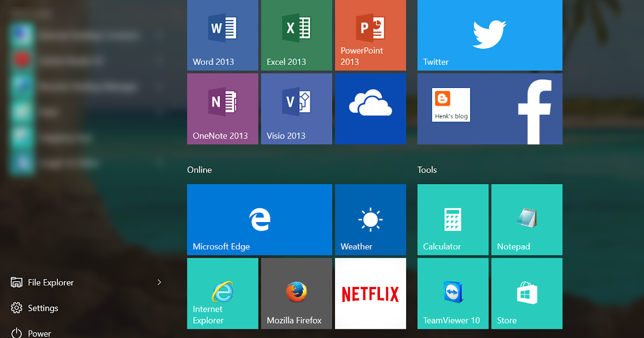Launch Excel 2013
This screenshot has width=644, height=338.
point(296,35)
